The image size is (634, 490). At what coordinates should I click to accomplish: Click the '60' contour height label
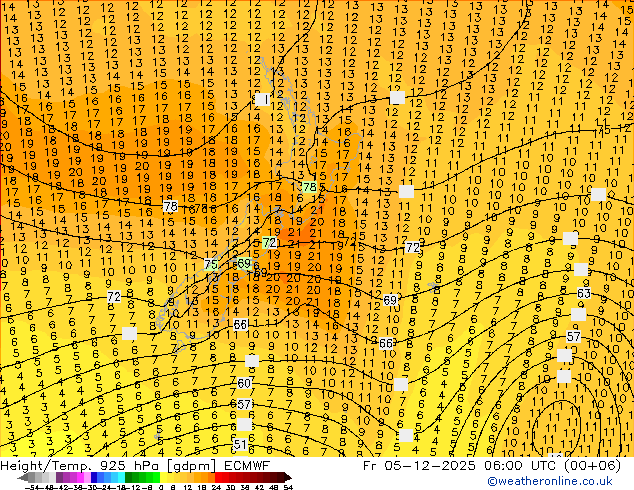pyautogui.click(x=244, y=383)
